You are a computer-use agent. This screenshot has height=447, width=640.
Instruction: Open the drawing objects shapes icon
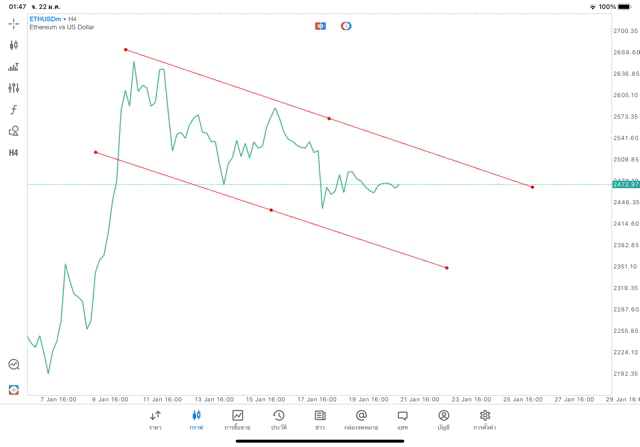point(14,131)
